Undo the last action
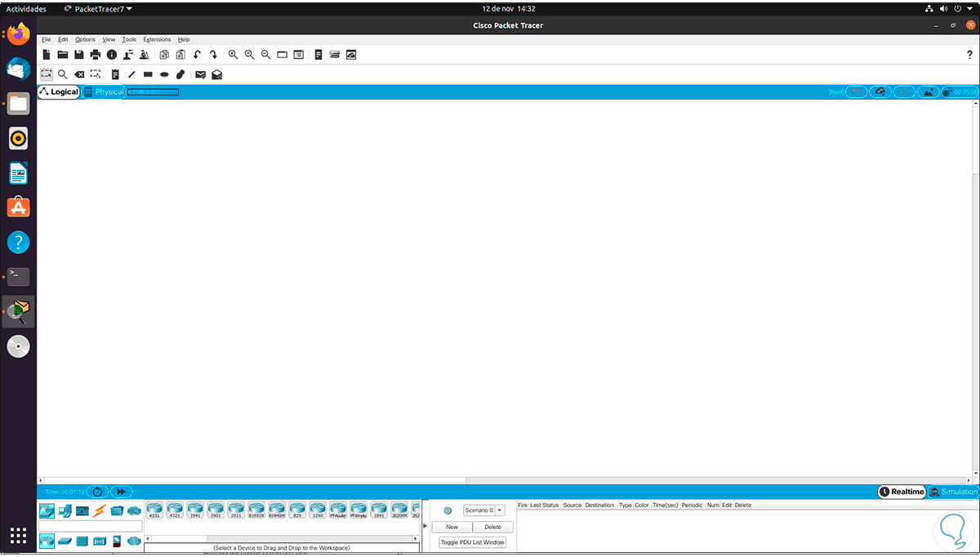 [197, 55]
